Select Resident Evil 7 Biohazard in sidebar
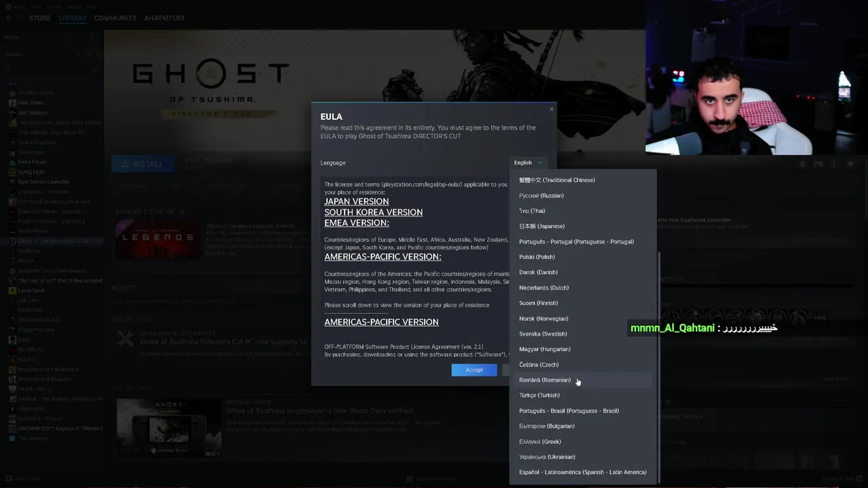This screenshot has width=868, height=488. click(x=48, y=369)
